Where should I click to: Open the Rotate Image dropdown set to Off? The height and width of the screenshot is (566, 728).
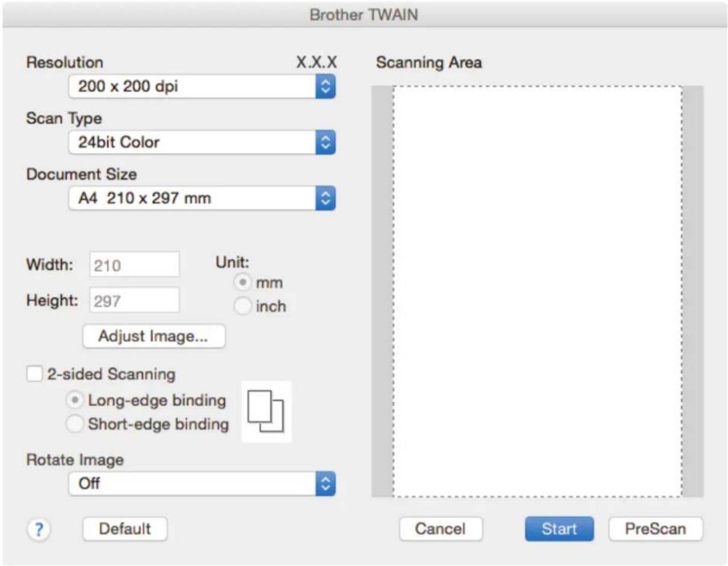202,484
